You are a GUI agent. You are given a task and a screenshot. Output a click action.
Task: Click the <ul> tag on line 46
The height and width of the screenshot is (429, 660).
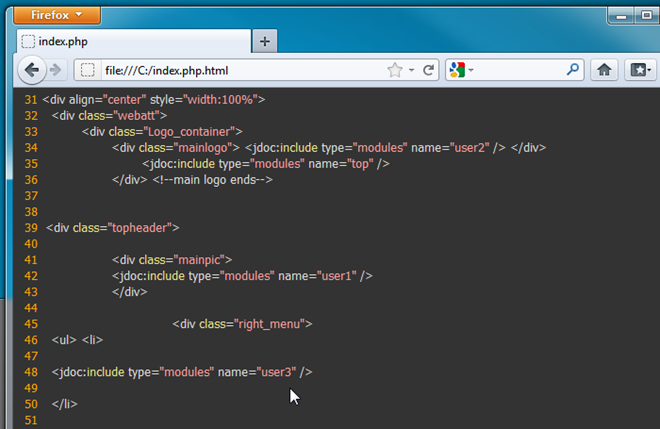(64, 340)
